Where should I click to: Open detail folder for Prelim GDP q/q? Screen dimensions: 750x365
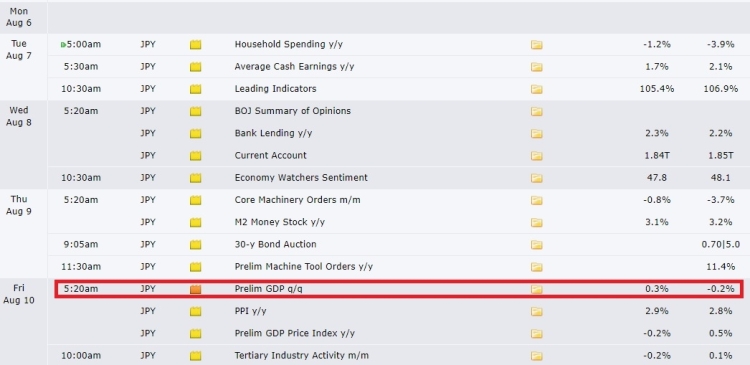pos(537,289)
